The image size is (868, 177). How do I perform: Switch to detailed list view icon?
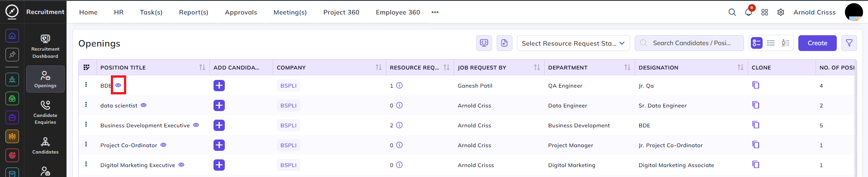(786, 43)
